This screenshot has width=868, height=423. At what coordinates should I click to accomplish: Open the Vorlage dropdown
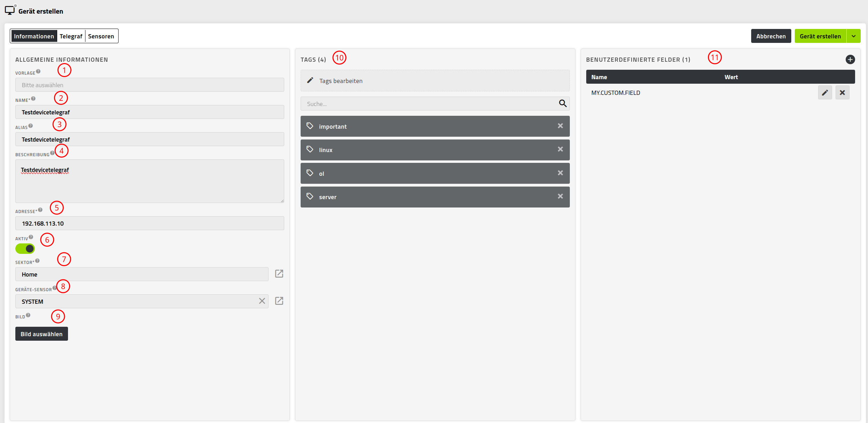pos(150,85)
